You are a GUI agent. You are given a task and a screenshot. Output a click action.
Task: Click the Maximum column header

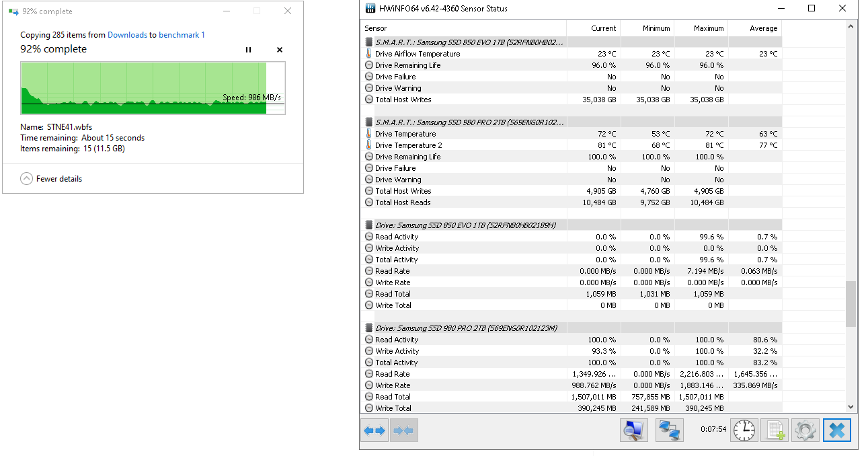[701, 28]
